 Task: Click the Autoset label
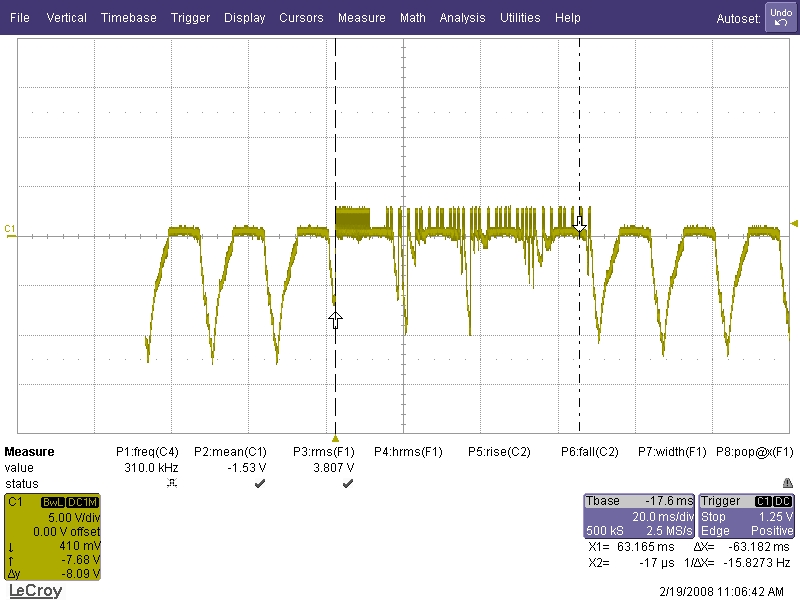738,19
